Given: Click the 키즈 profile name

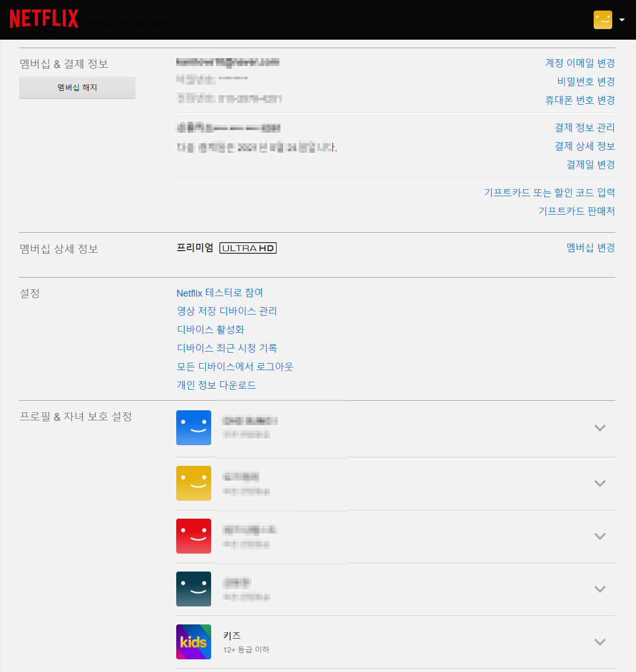Looking at the screenshot, I should (x=232, y=636).
